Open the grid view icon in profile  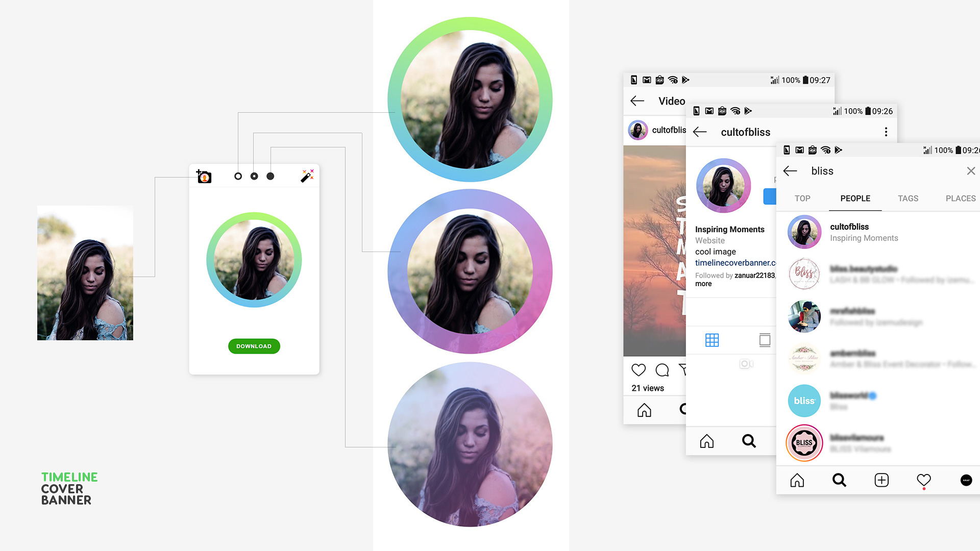pyautogui.click(x=712, y=340)
